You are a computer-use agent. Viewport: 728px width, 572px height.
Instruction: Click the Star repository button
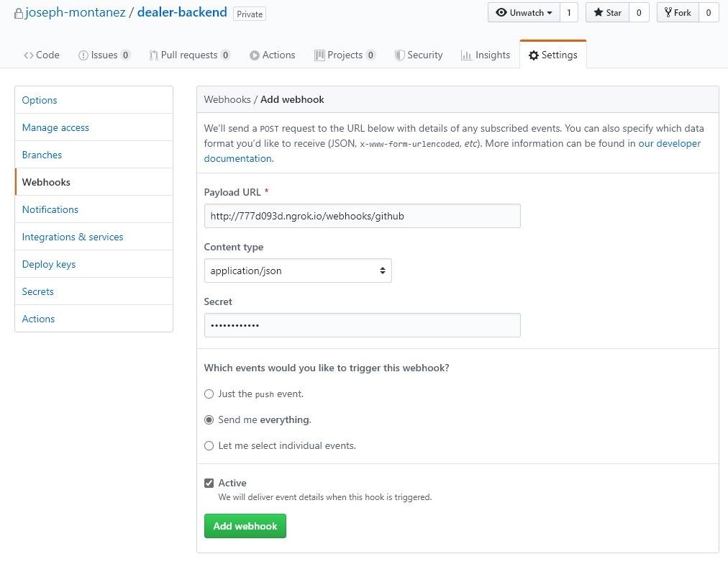(607, 12)
